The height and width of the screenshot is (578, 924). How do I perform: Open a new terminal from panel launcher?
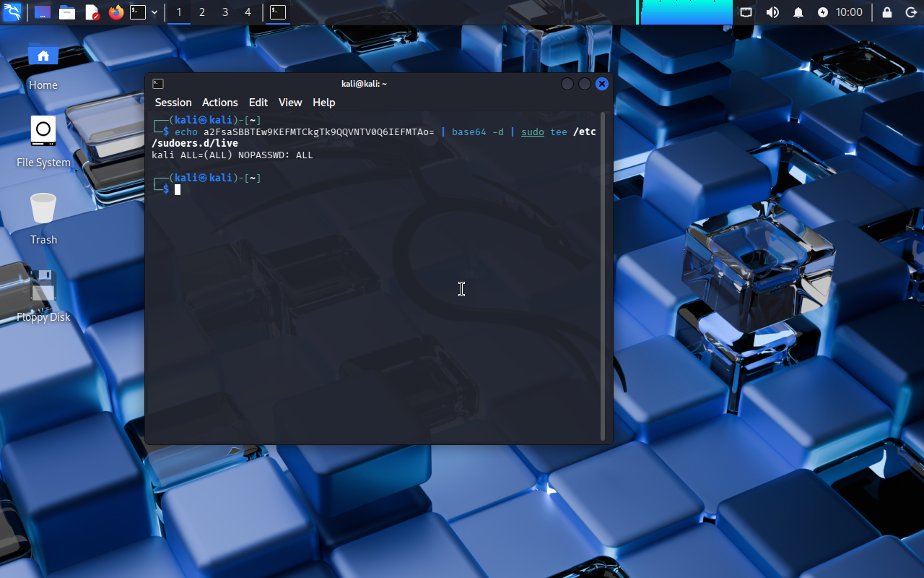[138, 12]
